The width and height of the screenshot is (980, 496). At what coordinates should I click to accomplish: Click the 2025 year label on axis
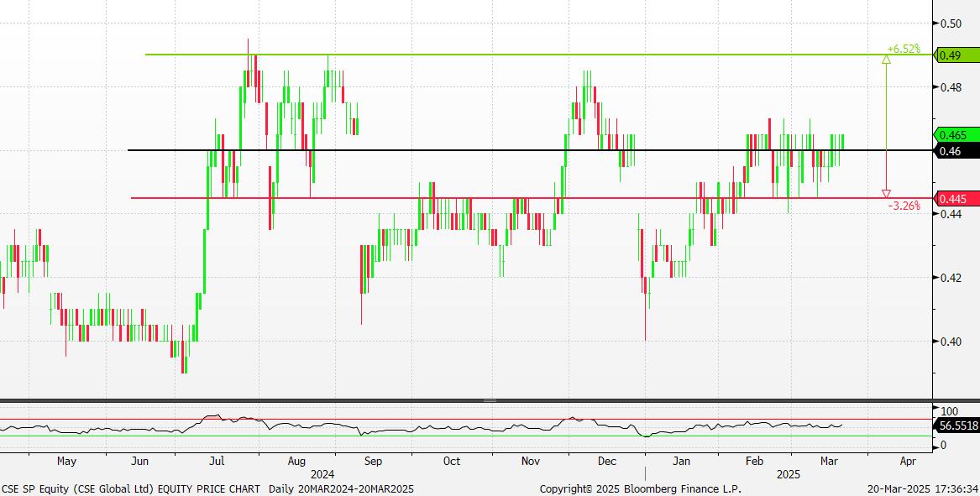[787, 474]
